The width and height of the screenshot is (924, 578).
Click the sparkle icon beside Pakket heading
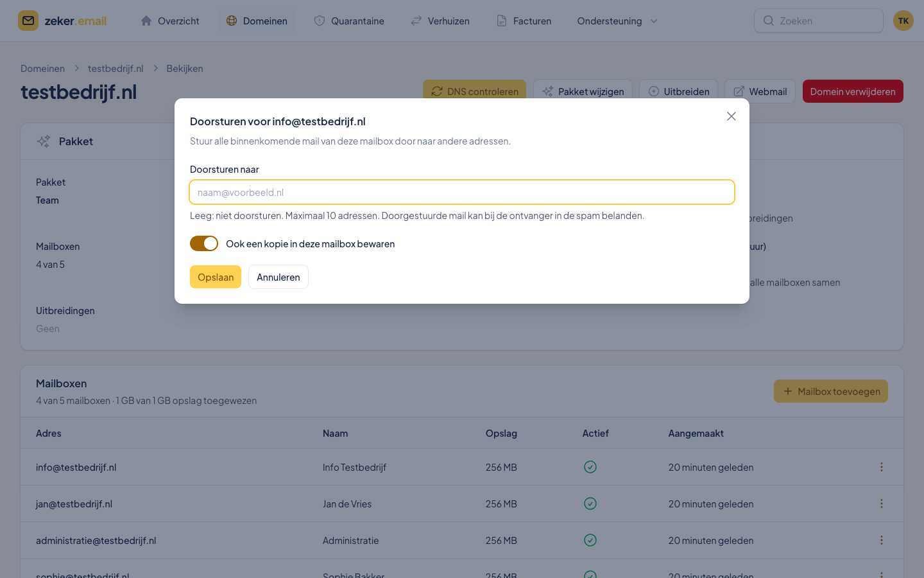coord(44,141)
